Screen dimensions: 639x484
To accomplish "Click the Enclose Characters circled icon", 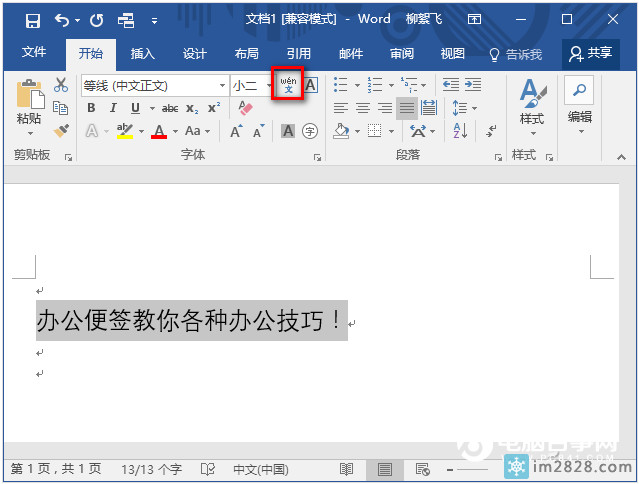I will coord(310,131).
